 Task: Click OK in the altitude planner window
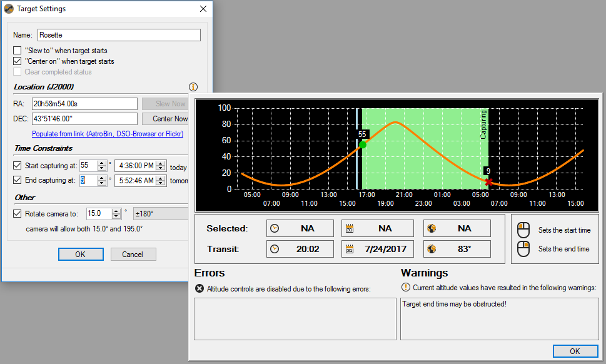click(575, 351)
